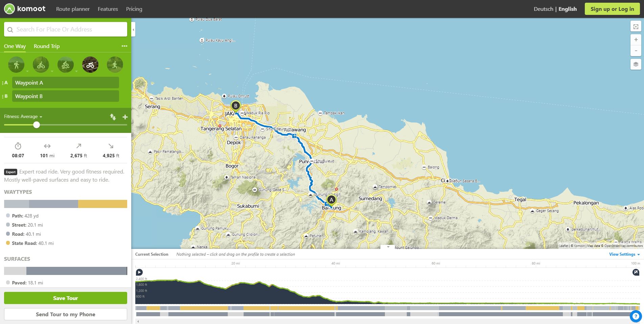This screenshot has height=324, width=644.
Task: Click the Leaflet attribution link
Action: [563, 246]
